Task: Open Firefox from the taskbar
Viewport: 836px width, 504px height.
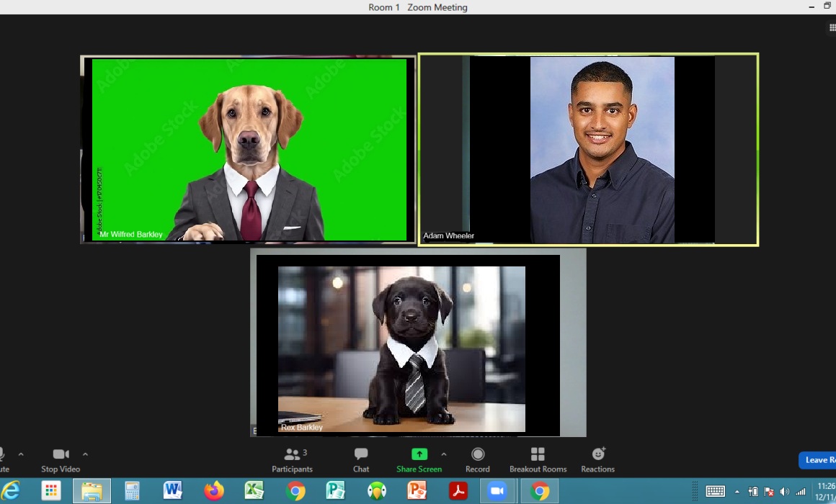Action: pyautogui.click(x=214, y=491)
